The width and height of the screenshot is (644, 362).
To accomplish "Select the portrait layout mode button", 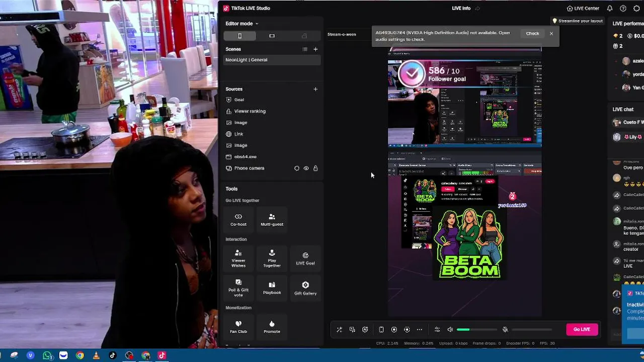I will 239,36.
